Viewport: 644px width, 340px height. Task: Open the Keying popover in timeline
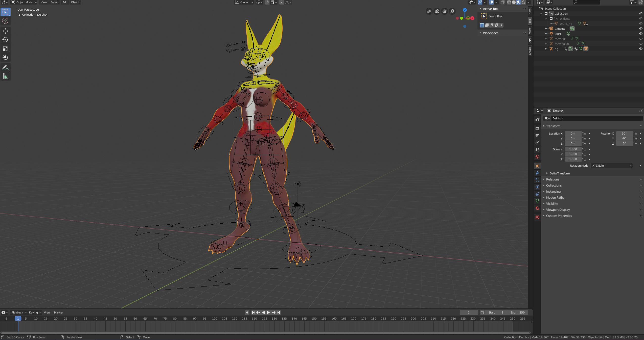[35, 312]
